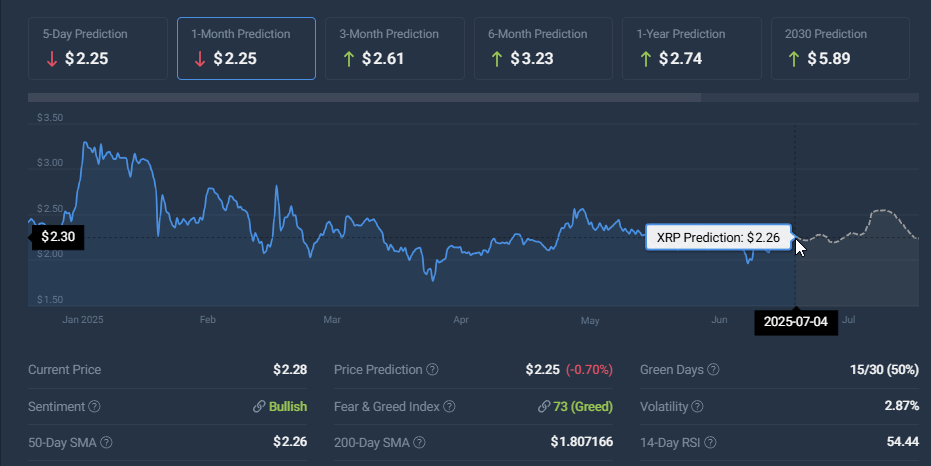The width and height of the screenshot is (931, 466).
Task: Click the 14-Day RSI help icon
Action: pyautogui.click(x=710, y=442)
